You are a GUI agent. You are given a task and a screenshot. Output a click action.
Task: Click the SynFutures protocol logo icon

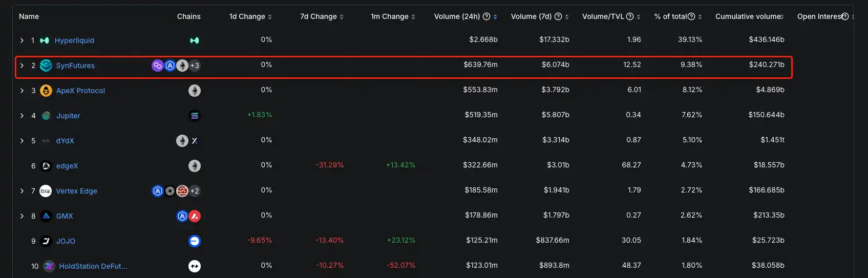tap(46, 66)
